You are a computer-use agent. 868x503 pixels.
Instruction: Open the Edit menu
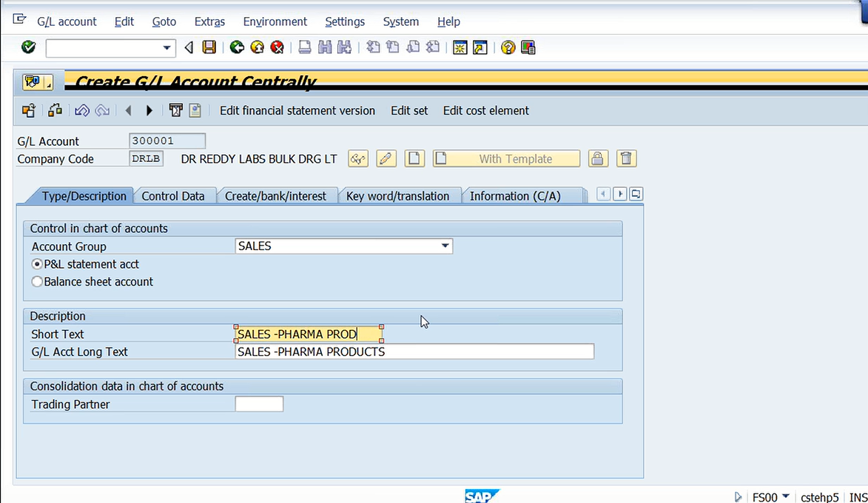coord(124,21)
